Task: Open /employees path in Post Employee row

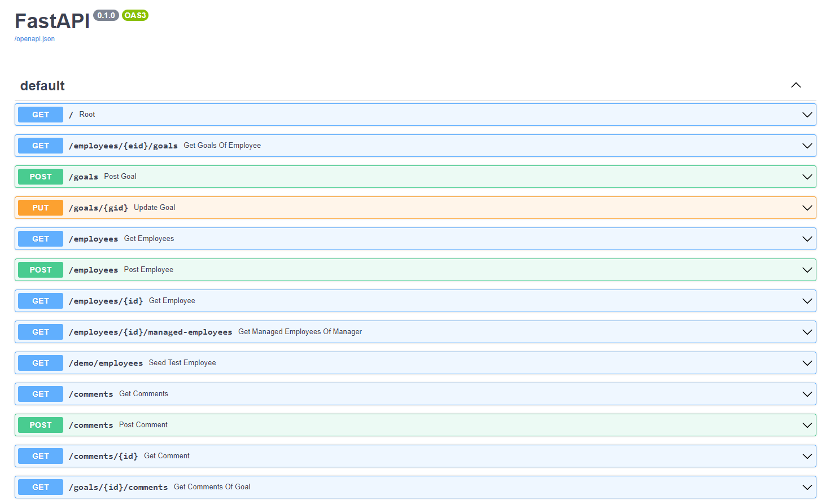Action: tap(93, 270)
